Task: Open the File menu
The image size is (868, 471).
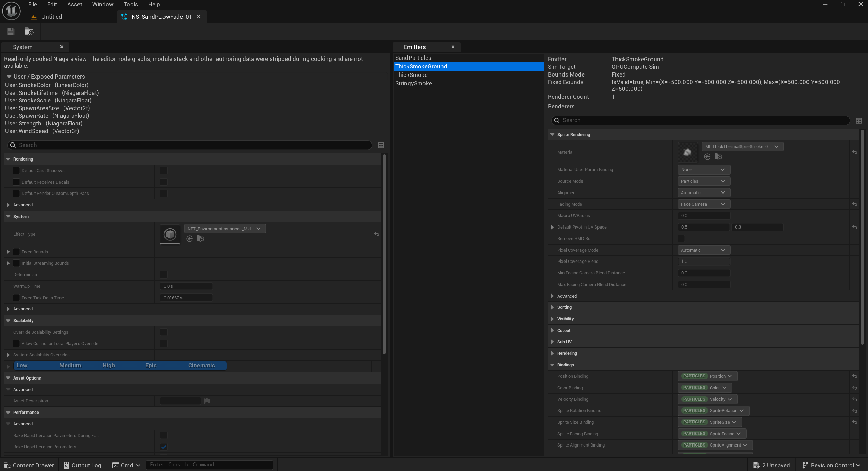Action: point(33,4)
